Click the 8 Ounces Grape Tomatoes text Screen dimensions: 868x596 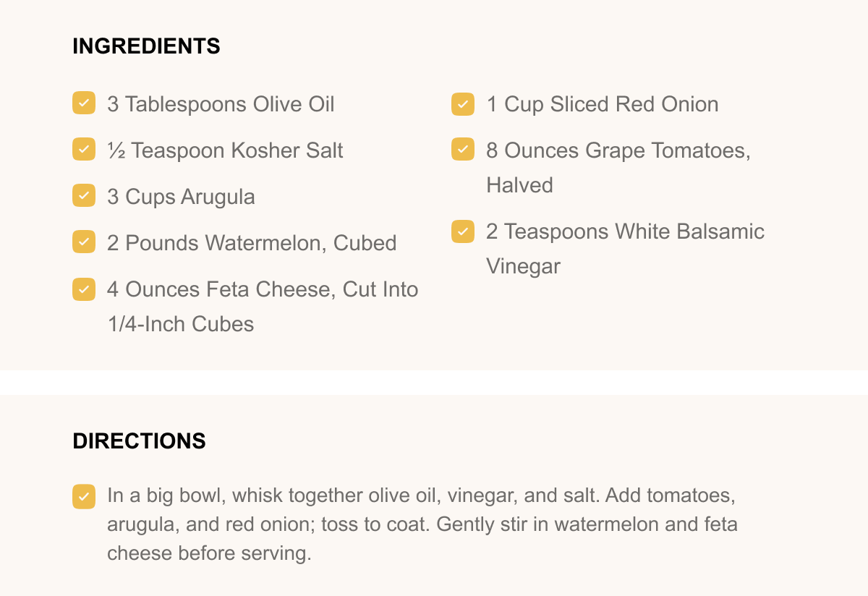(x=618, y=150)
